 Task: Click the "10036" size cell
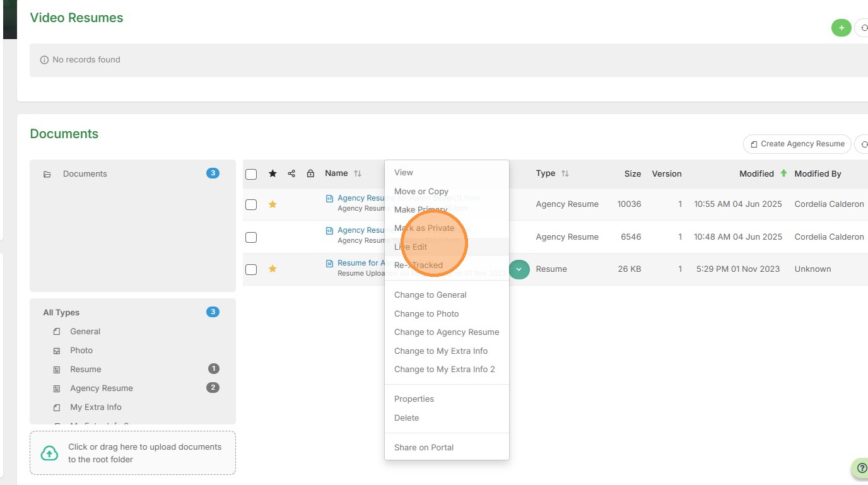[x=630, y=204]
